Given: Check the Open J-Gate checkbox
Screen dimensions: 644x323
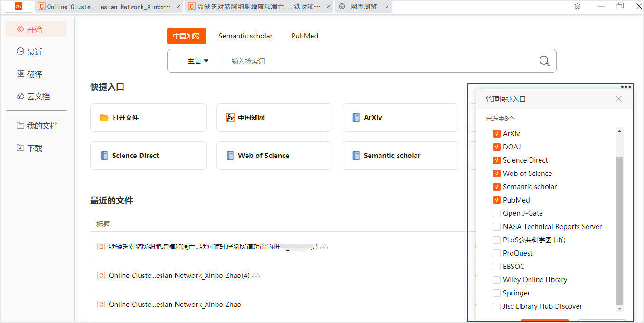Looking at the screenshot, I should point(497,213).
